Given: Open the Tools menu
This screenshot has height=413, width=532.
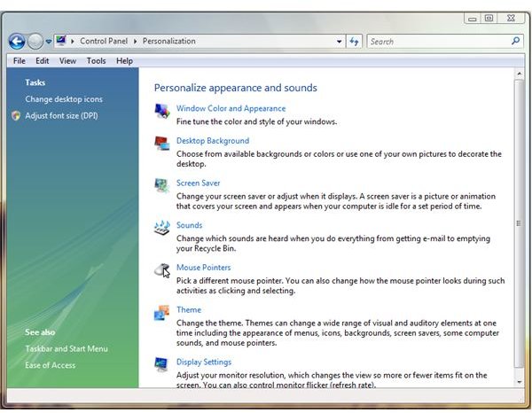Looking at the screenshot, I should point(96,60).
